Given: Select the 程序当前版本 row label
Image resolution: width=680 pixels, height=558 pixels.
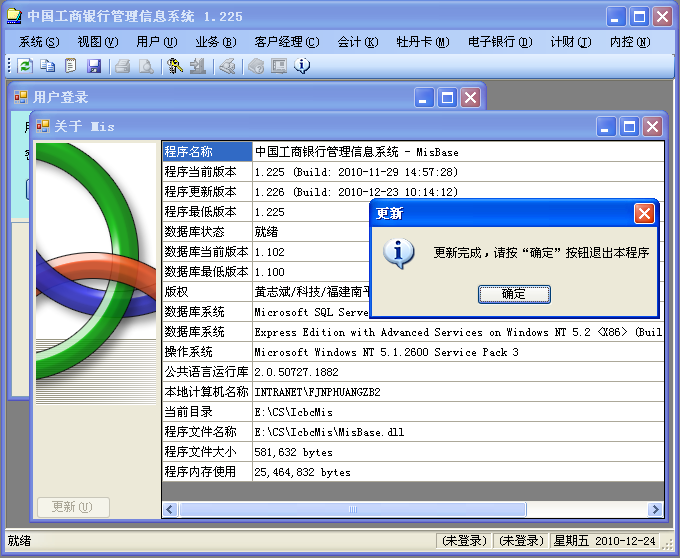Looking at the screenshot, I should coord(207,172).
